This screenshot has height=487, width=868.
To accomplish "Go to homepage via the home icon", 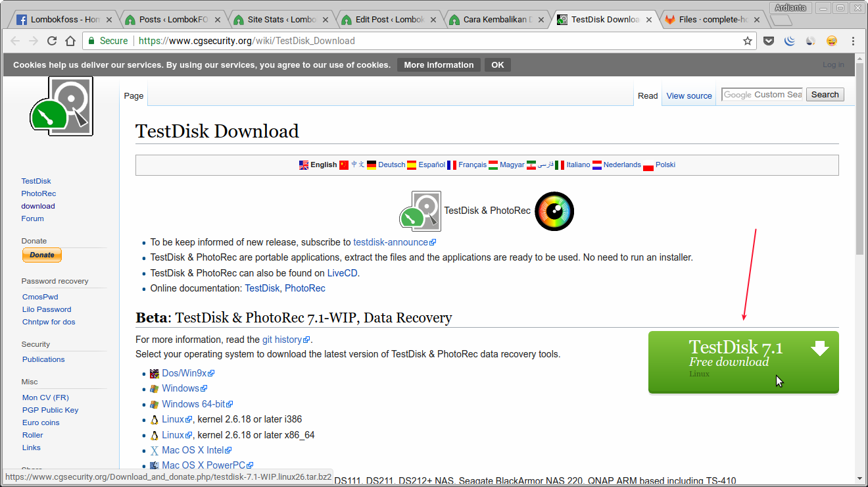I will click(x=70, y=40).
